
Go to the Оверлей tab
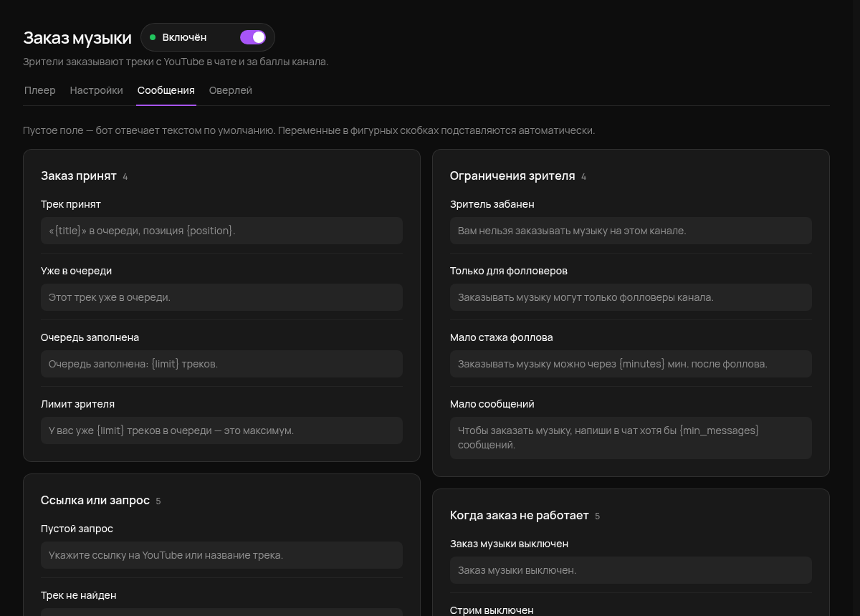coord(231,90)
